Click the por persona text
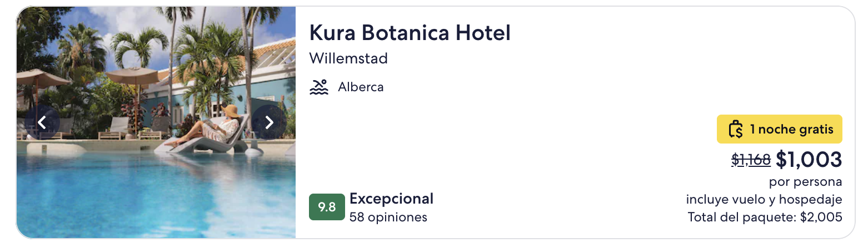Image resolution: width=868 pixels, height=247 pixels. click(805, 182)
